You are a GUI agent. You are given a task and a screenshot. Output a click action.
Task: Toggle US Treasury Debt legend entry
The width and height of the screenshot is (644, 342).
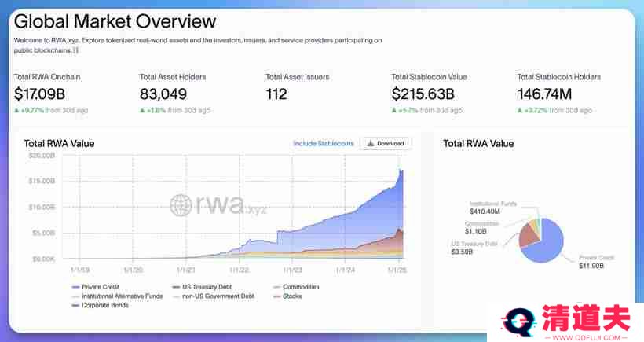tap(200, 287)
